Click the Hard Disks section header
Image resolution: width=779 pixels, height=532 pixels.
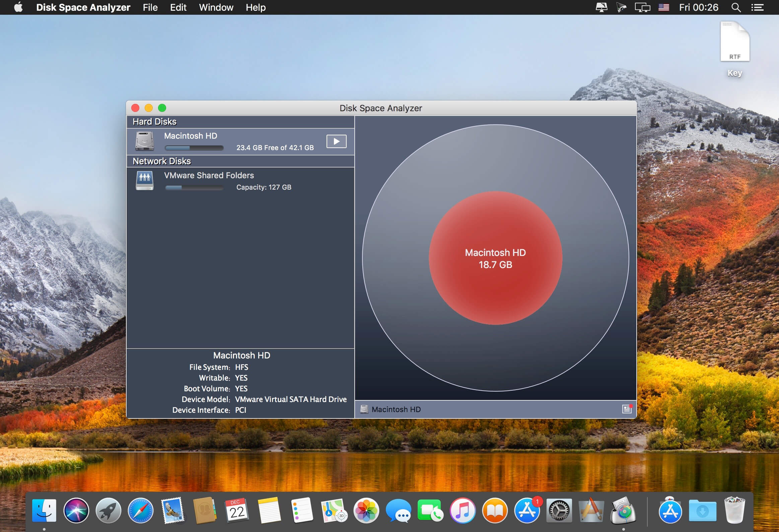point(240,122)
